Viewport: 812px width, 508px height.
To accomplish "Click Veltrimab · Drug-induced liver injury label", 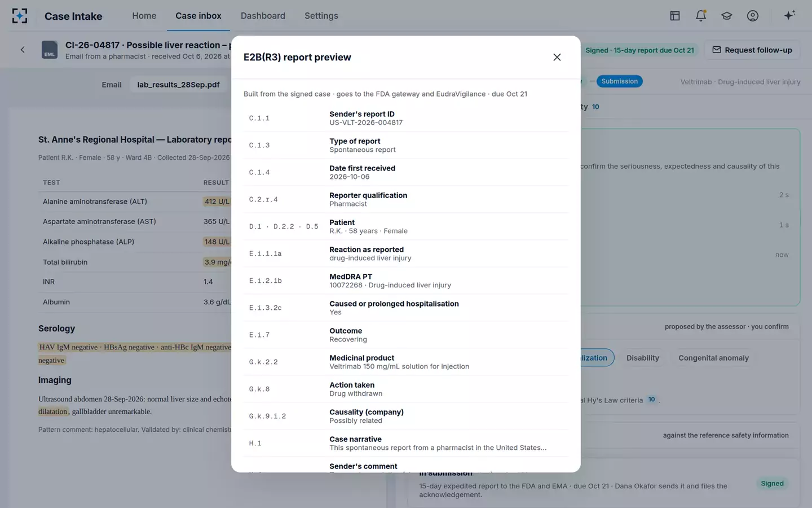I will point(740,82).
